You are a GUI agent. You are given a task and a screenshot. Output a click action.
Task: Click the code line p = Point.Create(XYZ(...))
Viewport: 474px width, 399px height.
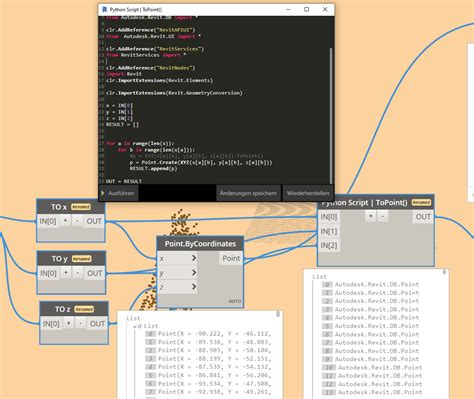point(201,162)
